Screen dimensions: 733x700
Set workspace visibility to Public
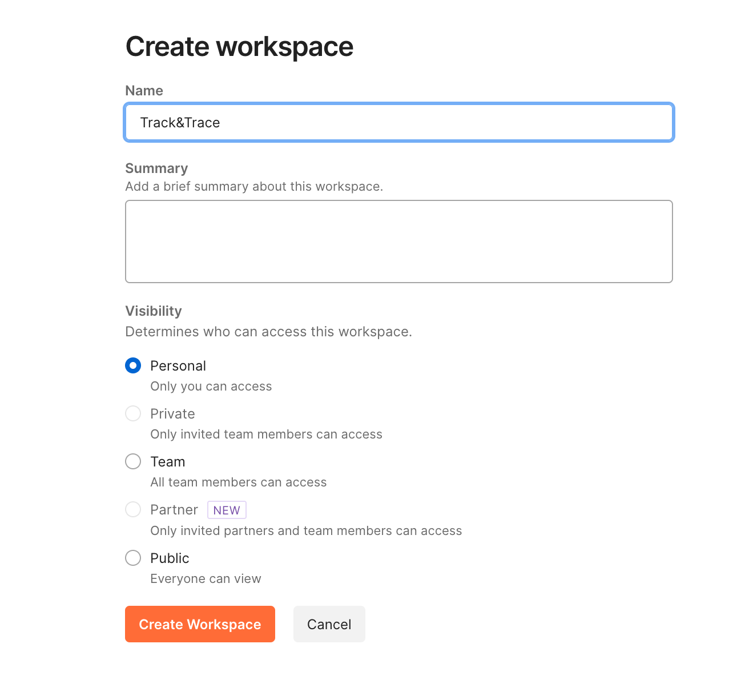(x=132, y=558)
